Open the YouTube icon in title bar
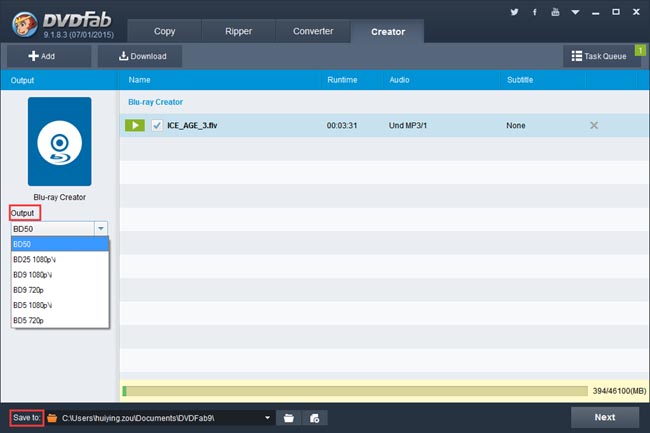650x433 pixels. point(555,12)
